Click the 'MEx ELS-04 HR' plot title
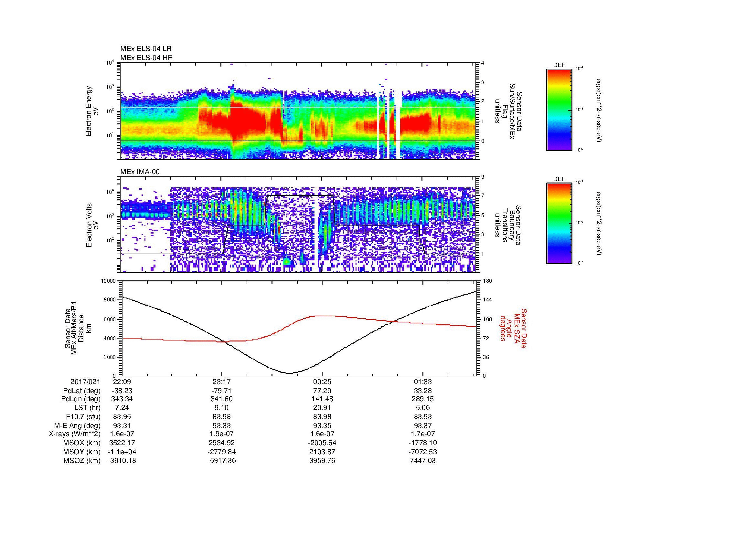The height and width of the screenshot is (534, 756). click(146, 58)
